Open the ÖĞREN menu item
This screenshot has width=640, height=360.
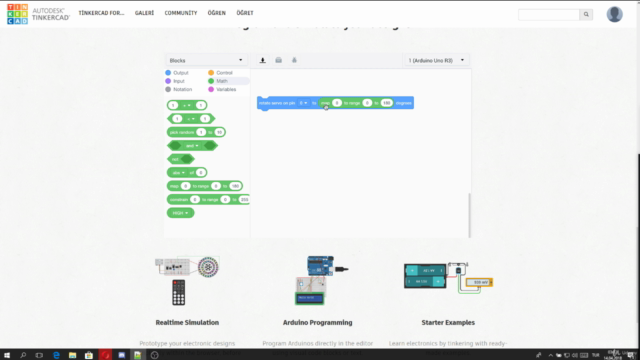point(217,13)
